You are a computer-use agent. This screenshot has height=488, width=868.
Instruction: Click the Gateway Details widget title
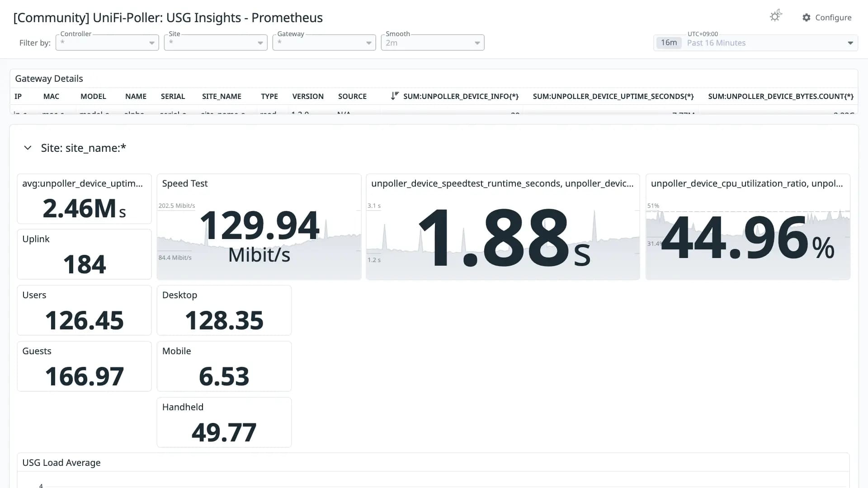(49, 79)
